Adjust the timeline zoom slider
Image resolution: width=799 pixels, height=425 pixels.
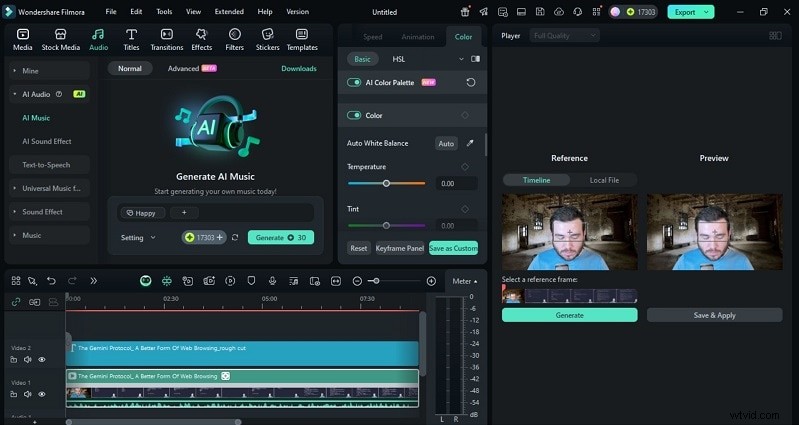(395, 281)
